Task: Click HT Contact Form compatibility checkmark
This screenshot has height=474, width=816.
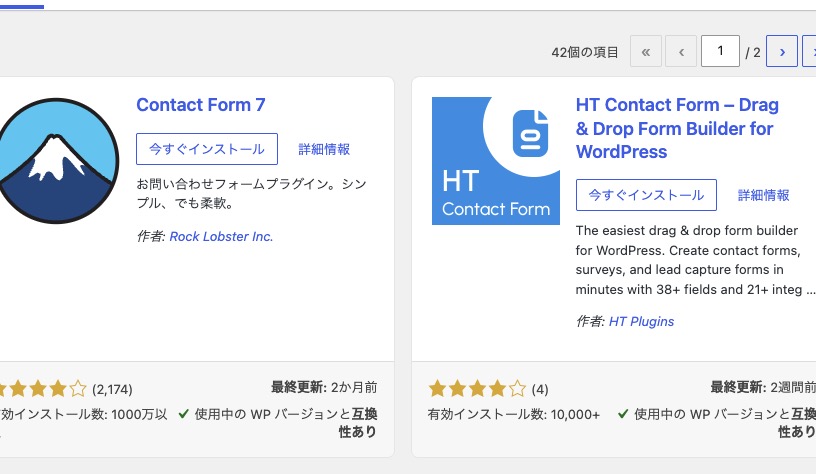Action: (x=622, y=414)
